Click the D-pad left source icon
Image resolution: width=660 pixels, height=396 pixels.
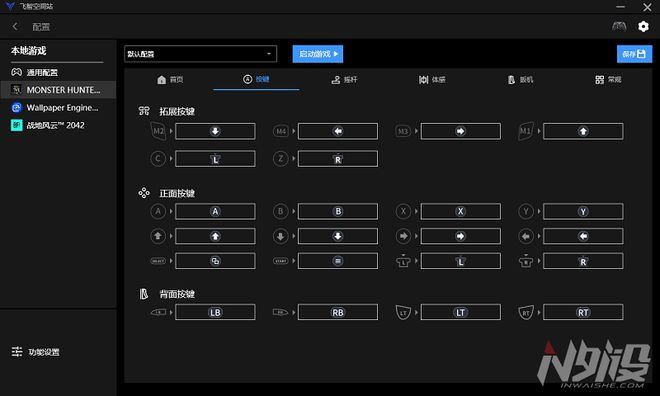coord(526,236)
